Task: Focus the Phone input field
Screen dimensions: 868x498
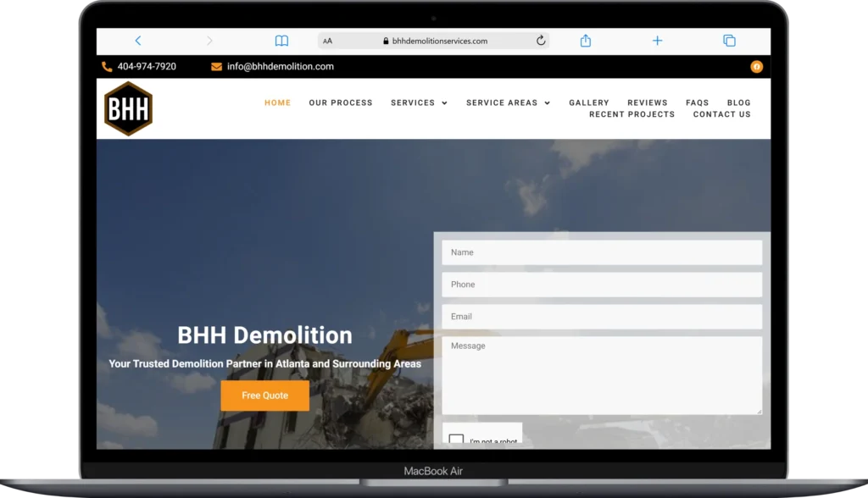Action: click(602, 285)
